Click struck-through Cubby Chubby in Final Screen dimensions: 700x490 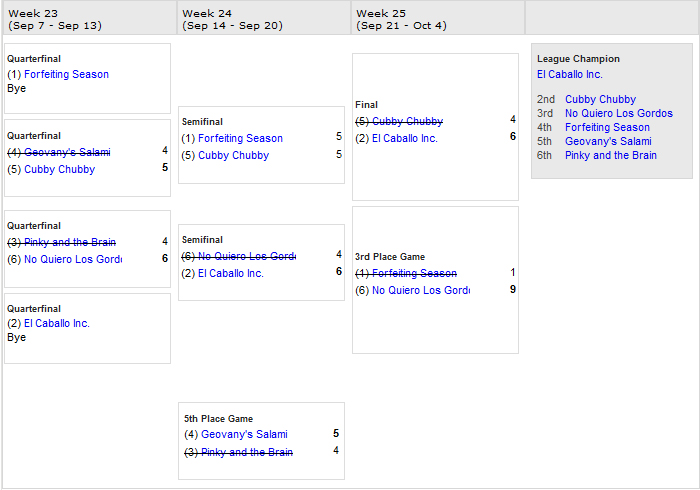pos(408,121)
